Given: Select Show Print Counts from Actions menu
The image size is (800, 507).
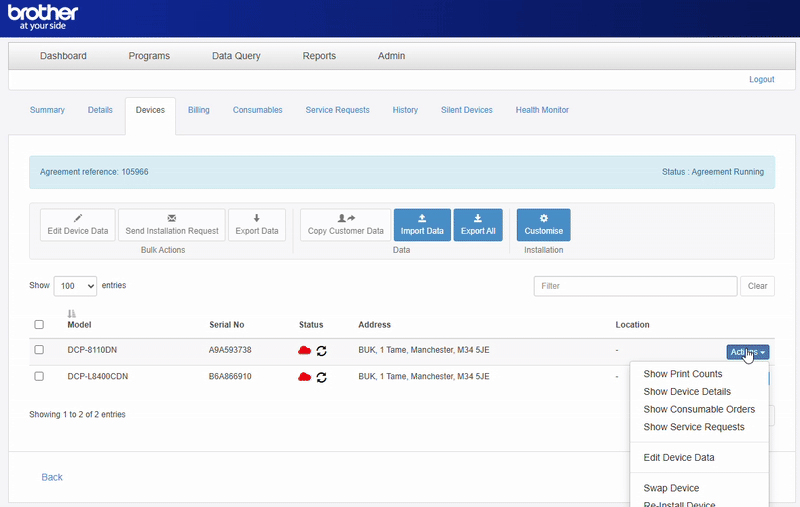Looking at the screenshot, I should (683, 374).
